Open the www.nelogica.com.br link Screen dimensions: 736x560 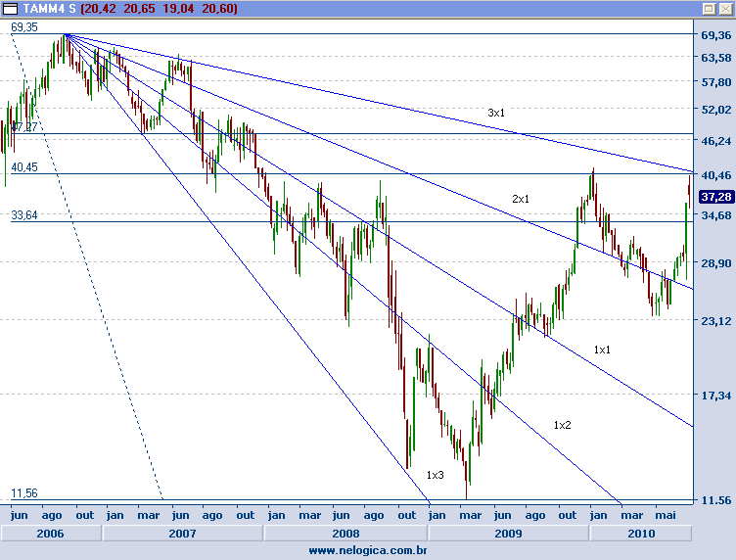[x=367, y=551]
